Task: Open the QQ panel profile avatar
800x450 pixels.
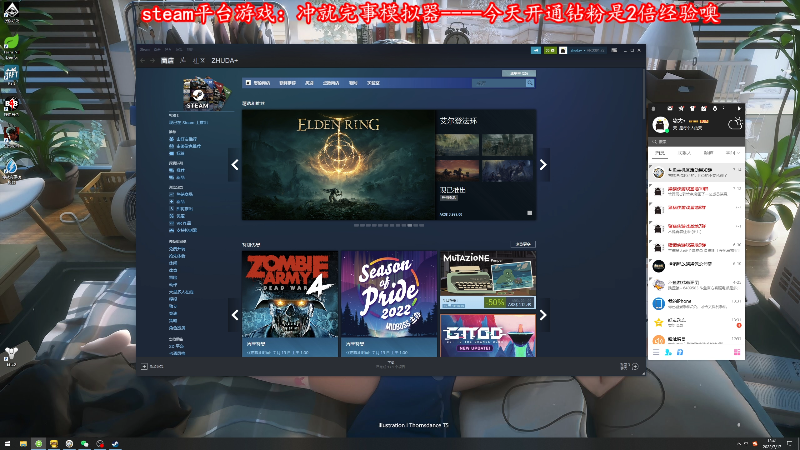Action: (661, 124)
